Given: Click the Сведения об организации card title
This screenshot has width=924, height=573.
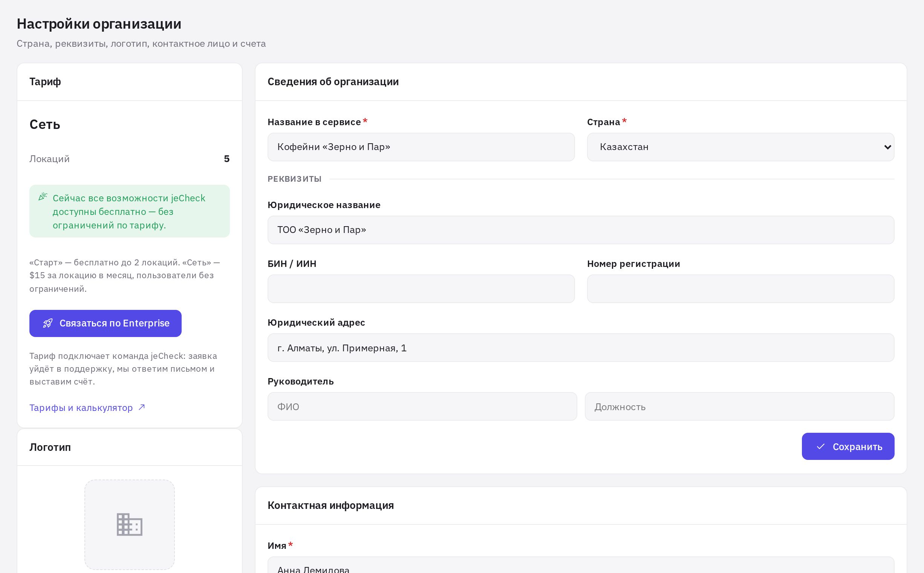Looking at the screenshot, I should point(333,82).
